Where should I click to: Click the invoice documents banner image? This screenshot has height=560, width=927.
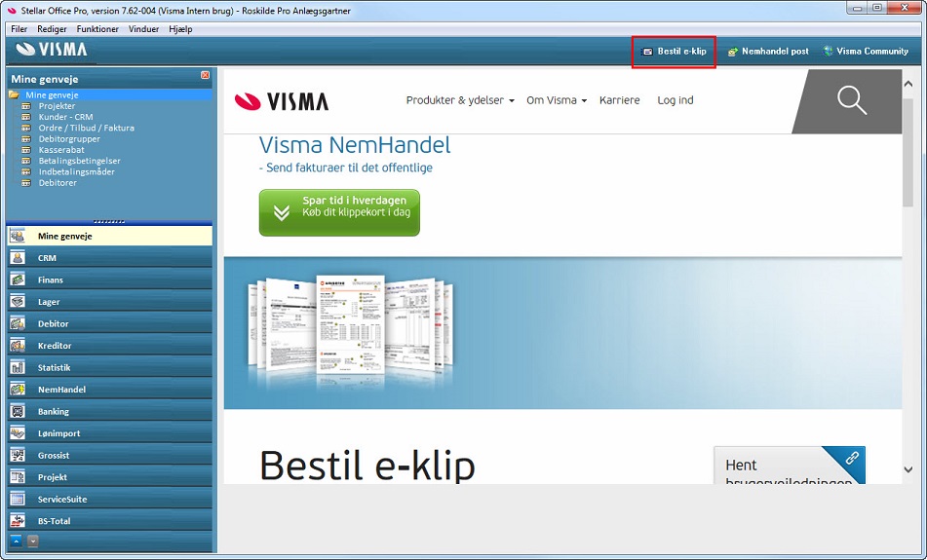point(351,331)
